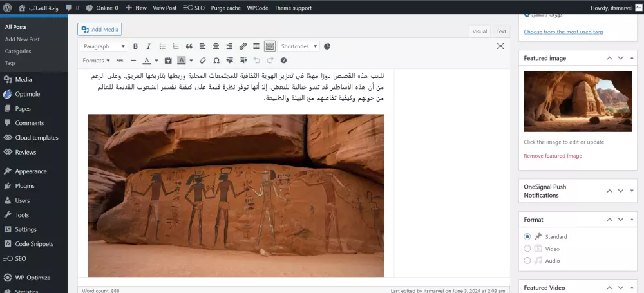Click the pie chart icon beside Shortcodes
Screen dimensions: 644x293
click(327, 46)
